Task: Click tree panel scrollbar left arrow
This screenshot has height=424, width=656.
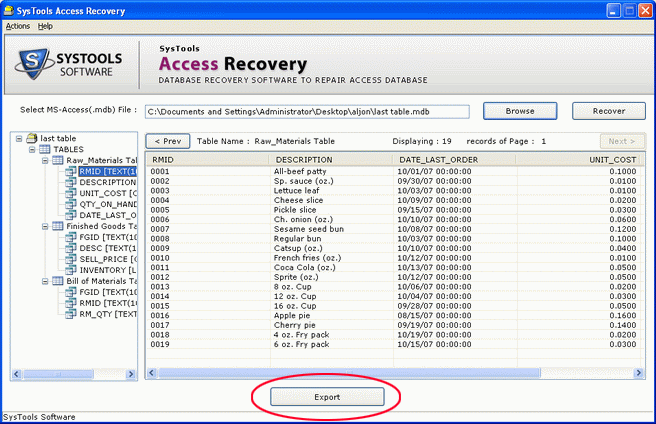Action: point(17,374)
